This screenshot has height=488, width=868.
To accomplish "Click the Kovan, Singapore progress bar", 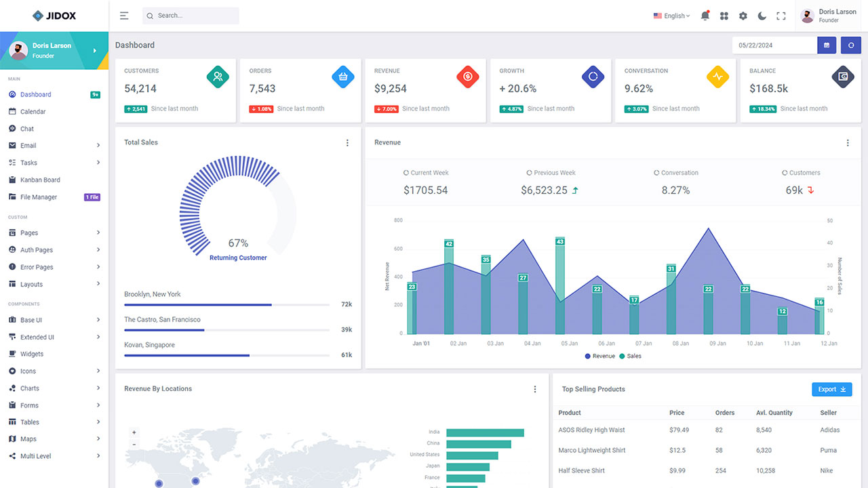I will (x=226, y=355).
